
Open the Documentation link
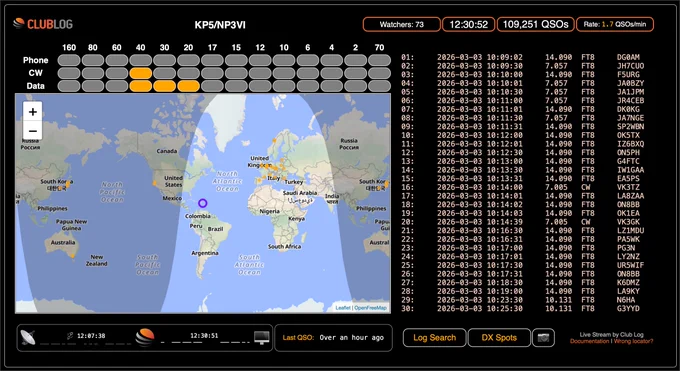(x=589, y=341)
